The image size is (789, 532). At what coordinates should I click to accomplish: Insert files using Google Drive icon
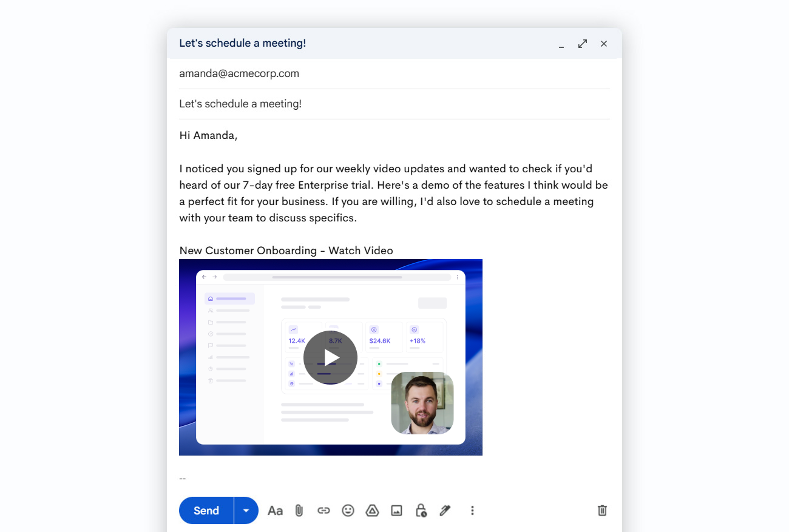[x=372, y=511]
